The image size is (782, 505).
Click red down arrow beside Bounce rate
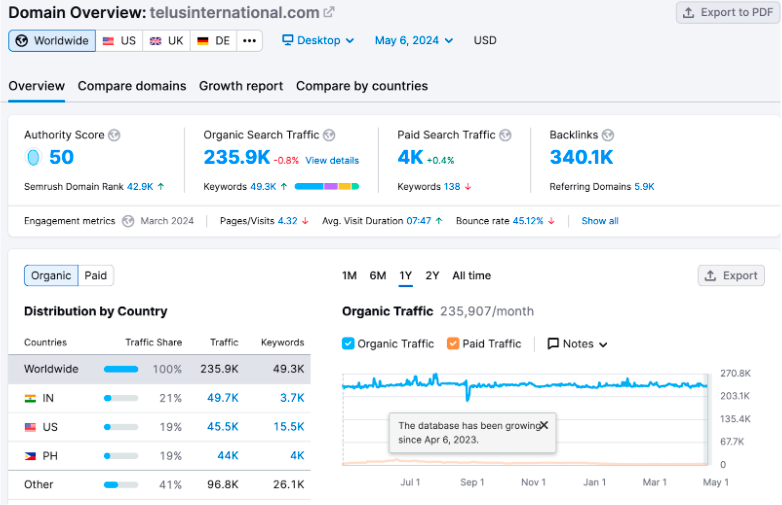tap(551, 221)
